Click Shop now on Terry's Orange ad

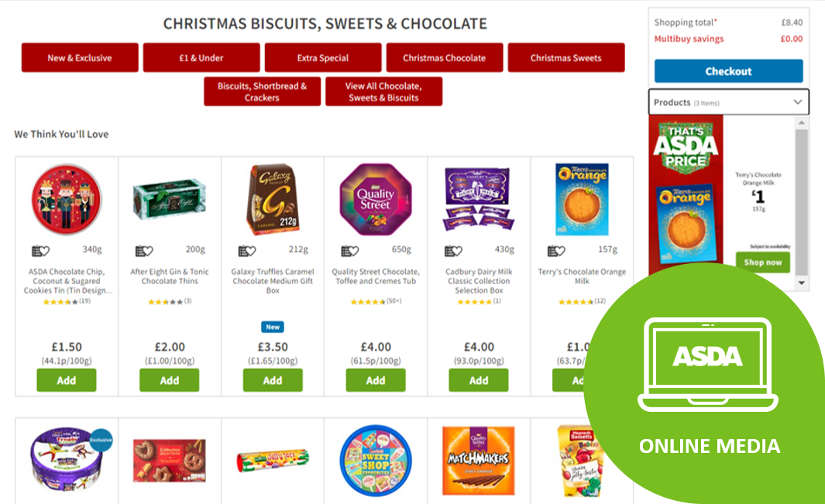(x=763, y=262)
